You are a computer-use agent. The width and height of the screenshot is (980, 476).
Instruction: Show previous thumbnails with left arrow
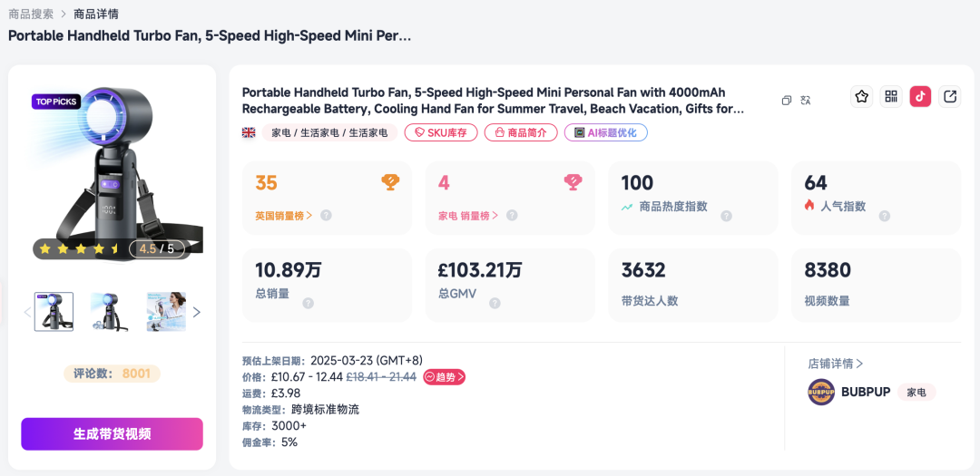27,312
